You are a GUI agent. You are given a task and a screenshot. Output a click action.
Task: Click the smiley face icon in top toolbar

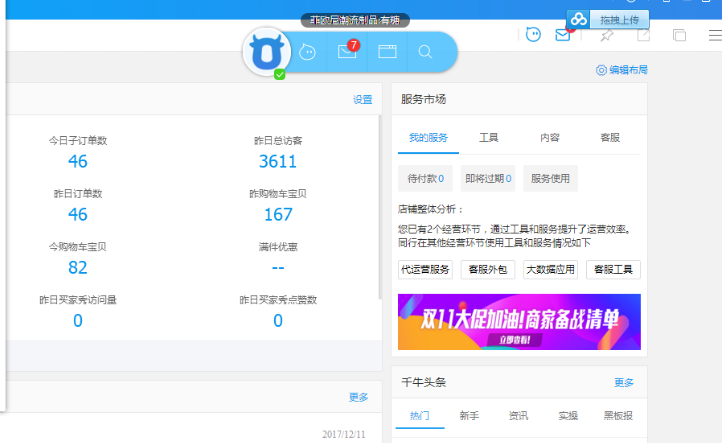click(534, 35)
